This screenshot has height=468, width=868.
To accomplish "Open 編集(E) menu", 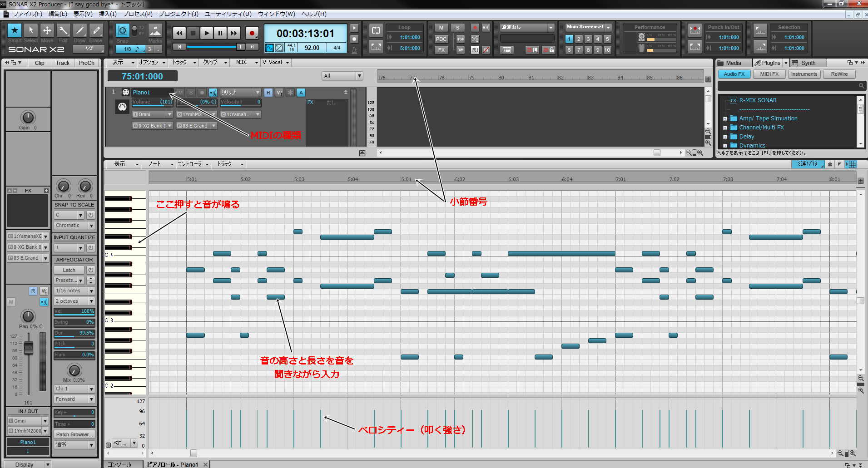I will [58, 14].
